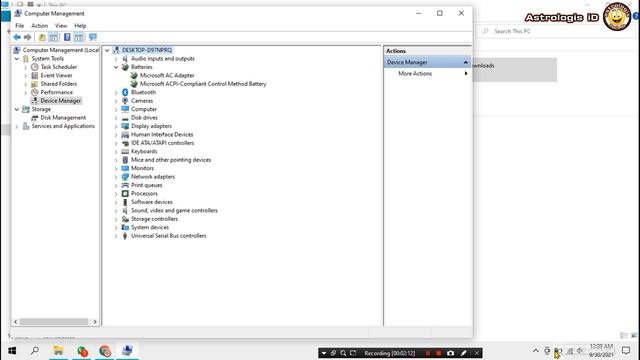Screen dimensions: 640x360
Task: Click the blue Help toolbar icon
Action: click(x=67, y=37)
